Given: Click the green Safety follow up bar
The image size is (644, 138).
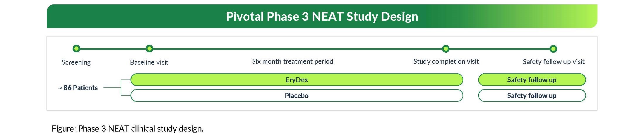Looking at the screenshot, I should (x=532, y=80).
